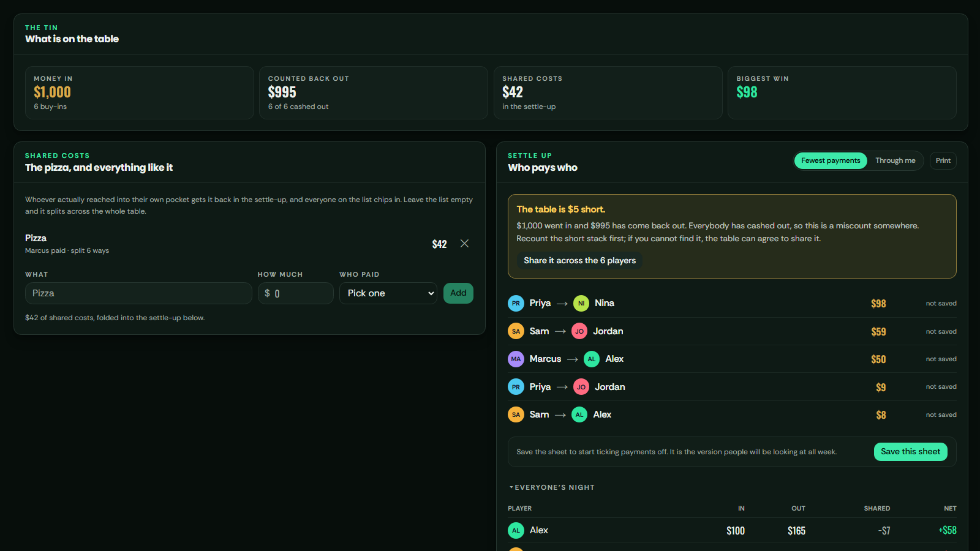
Task: Select Alex's +$58 net value
Action: (947, 530)
